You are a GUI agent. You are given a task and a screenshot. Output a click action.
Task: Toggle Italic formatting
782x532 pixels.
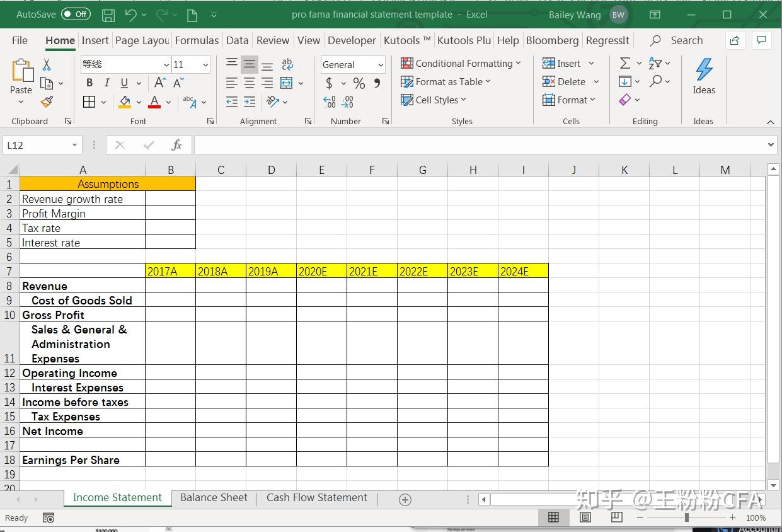click(x=106, y=83)
